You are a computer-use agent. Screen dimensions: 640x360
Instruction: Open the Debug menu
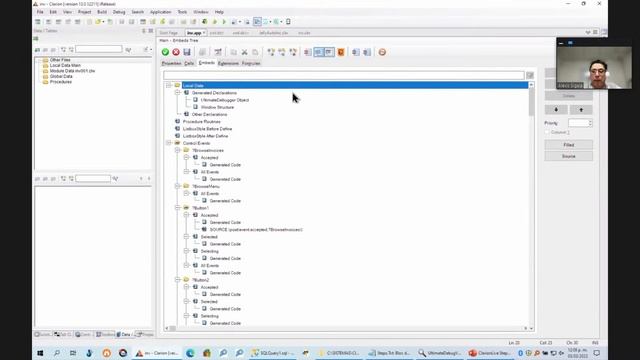tap(119, 12)
